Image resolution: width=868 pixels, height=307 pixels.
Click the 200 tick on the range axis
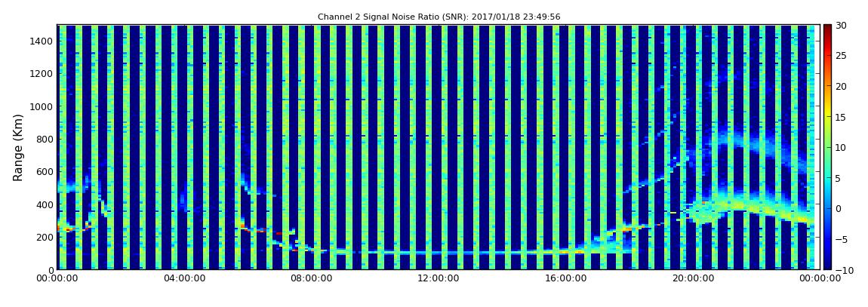45,238
